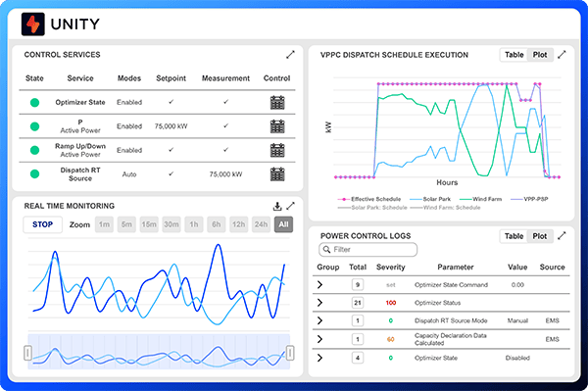588x391 pixels.
Task: Click green state indicator for Dispatch RT Source
Action: pos(35,174)
